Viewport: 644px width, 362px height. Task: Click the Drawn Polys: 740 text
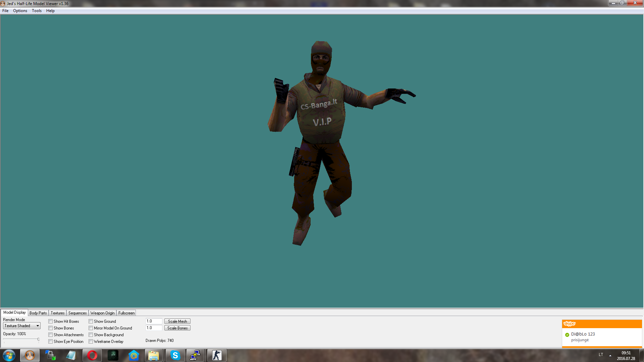[160, 341]
